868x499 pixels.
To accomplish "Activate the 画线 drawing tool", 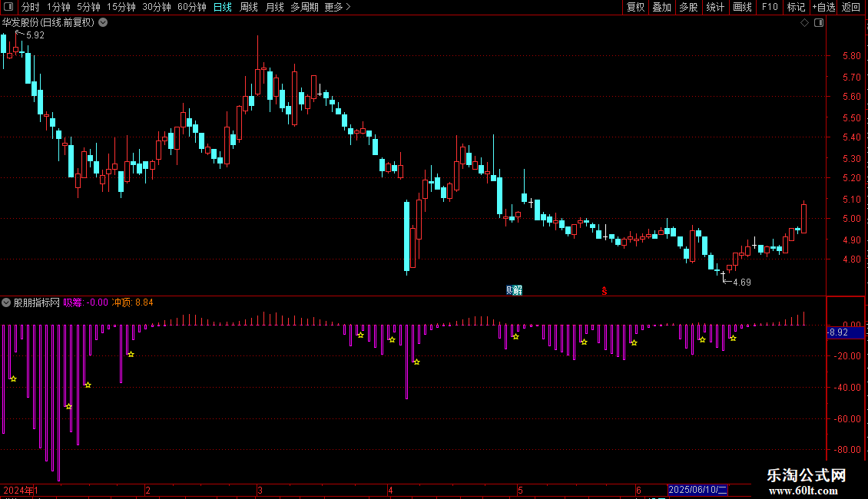I will tap(742, 7).
